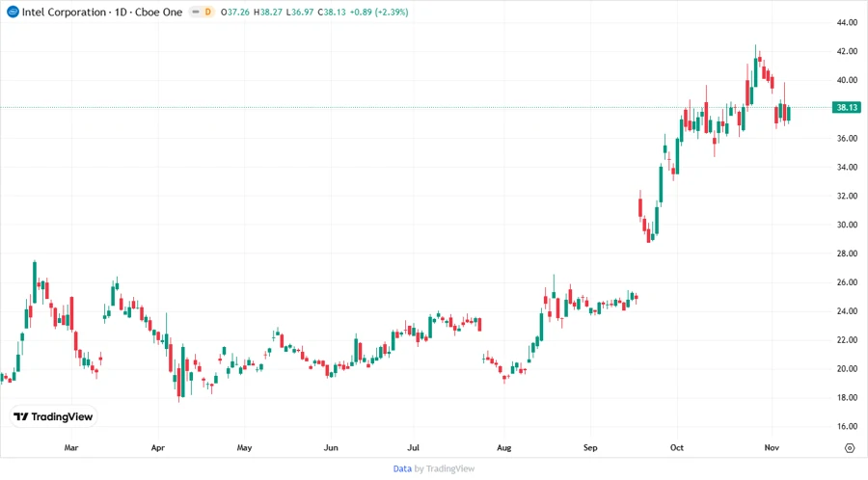Click the 42.00 price axis label
Screen dimensions: 868x480
click(x=847, y=51)
